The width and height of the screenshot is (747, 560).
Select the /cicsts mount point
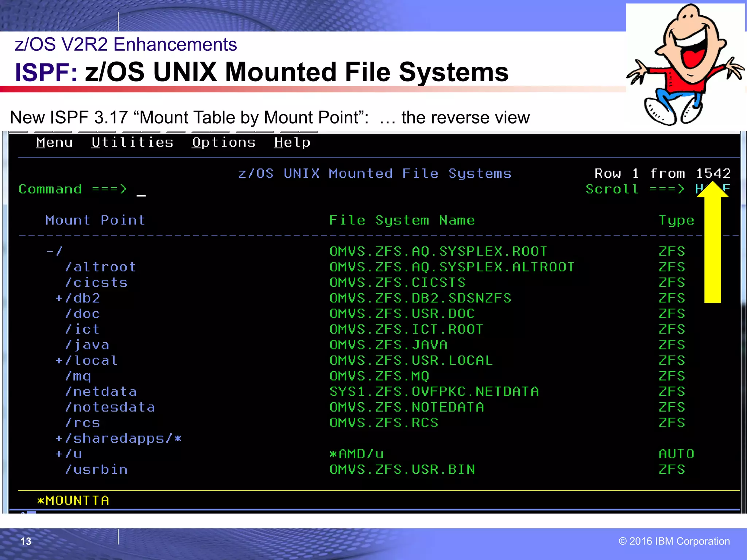tap(96, 283)
